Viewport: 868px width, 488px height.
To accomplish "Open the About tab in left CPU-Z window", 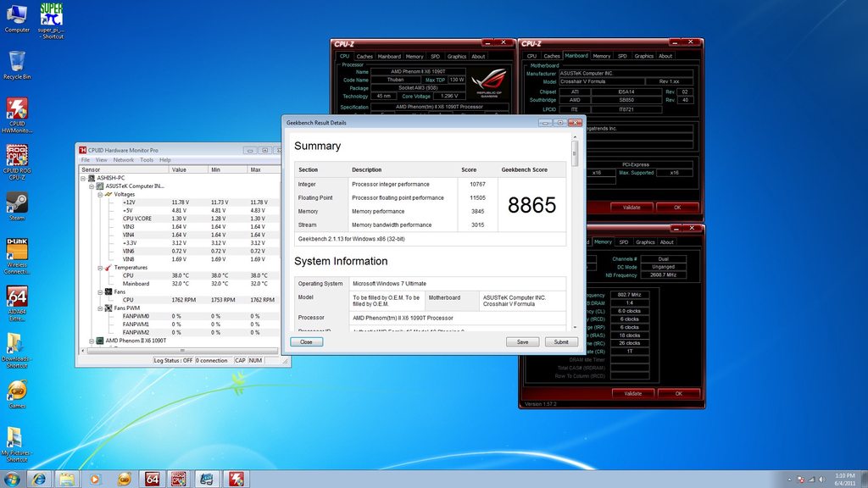I will (478, 57).
